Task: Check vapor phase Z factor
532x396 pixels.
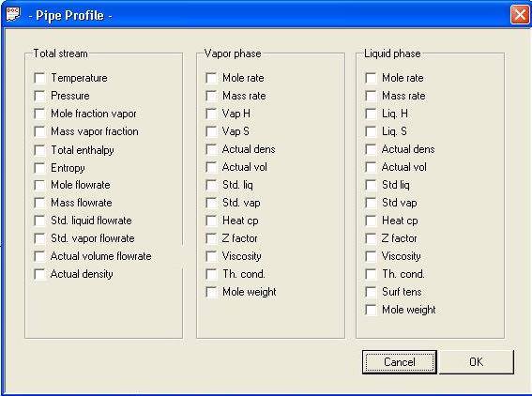Action: coord(211,238)
